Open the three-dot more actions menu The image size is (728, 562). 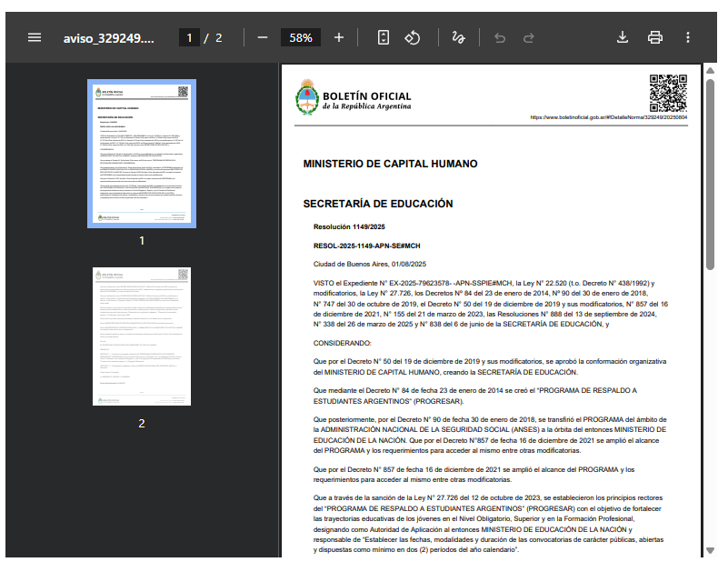(x=688, y=37)
